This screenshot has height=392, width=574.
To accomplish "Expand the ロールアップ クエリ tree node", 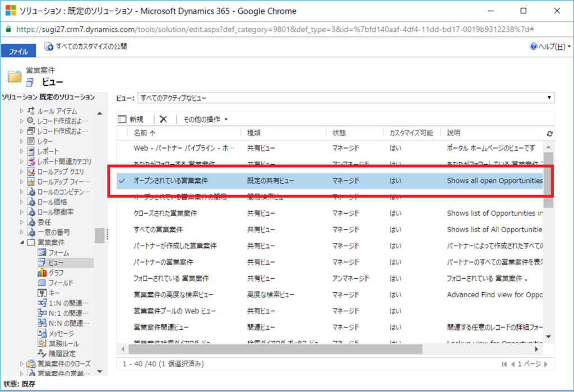I will [21, 172].
